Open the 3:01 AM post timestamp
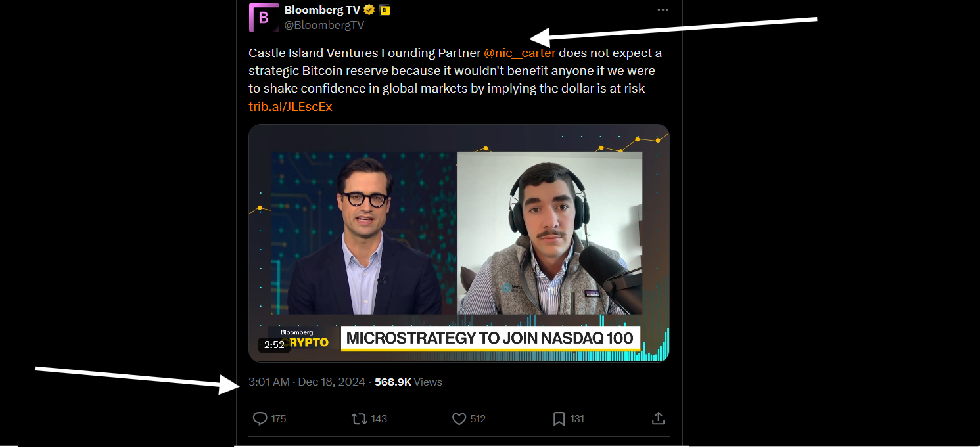This screenshot has height=448, width=980. click(307, 382)
